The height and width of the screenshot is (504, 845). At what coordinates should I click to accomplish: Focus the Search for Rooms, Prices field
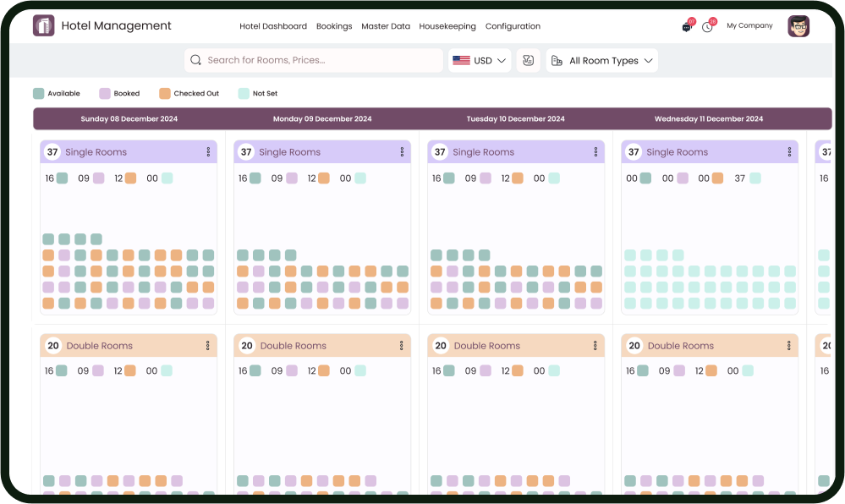(x=321, y=61)
